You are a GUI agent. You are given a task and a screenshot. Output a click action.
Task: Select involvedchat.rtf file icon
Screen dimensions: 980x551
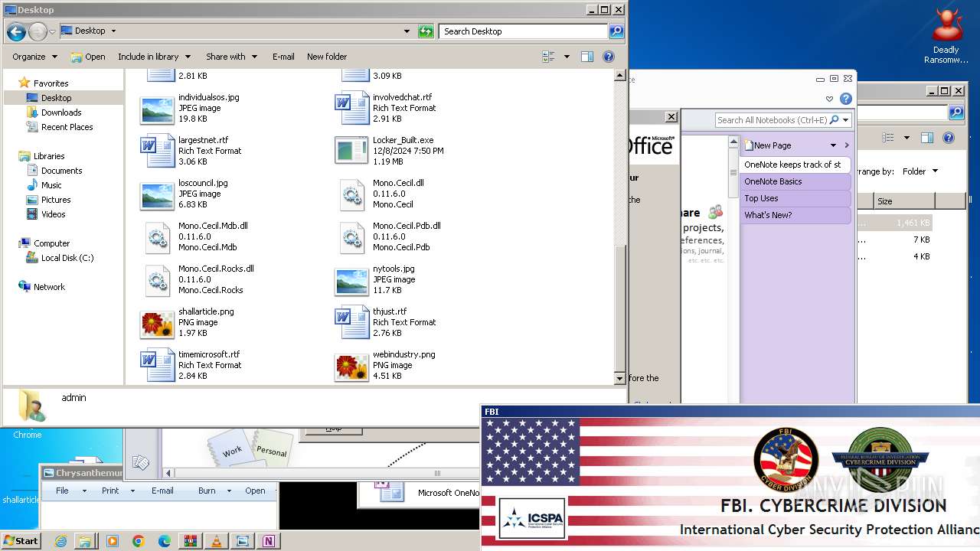point(351,108)
